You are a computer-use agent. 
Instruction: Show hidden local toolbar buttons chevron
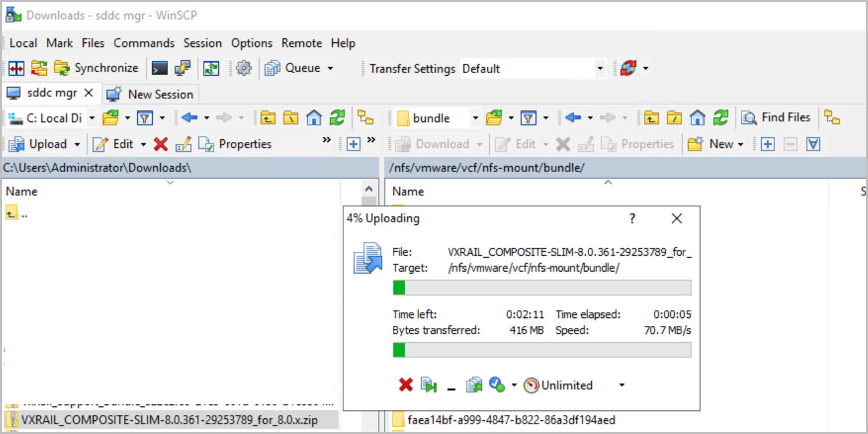click(326, 140)
